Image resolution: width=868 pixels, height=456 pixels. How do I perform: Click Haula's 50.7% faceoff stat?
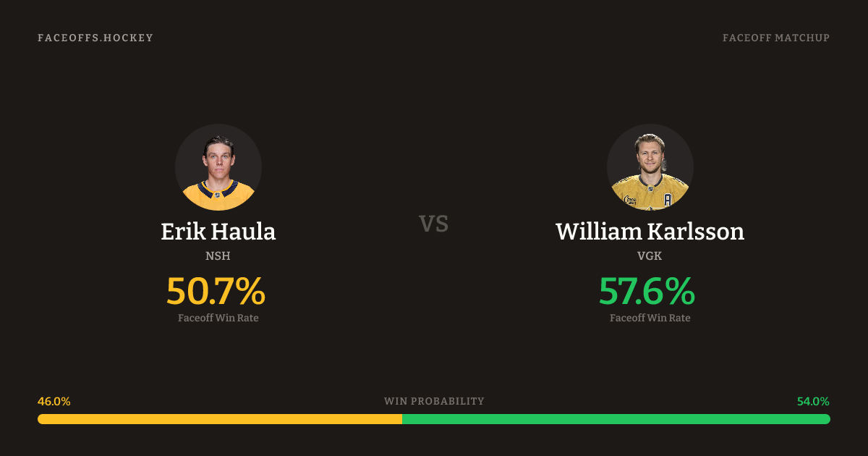[x=216, y=291]
